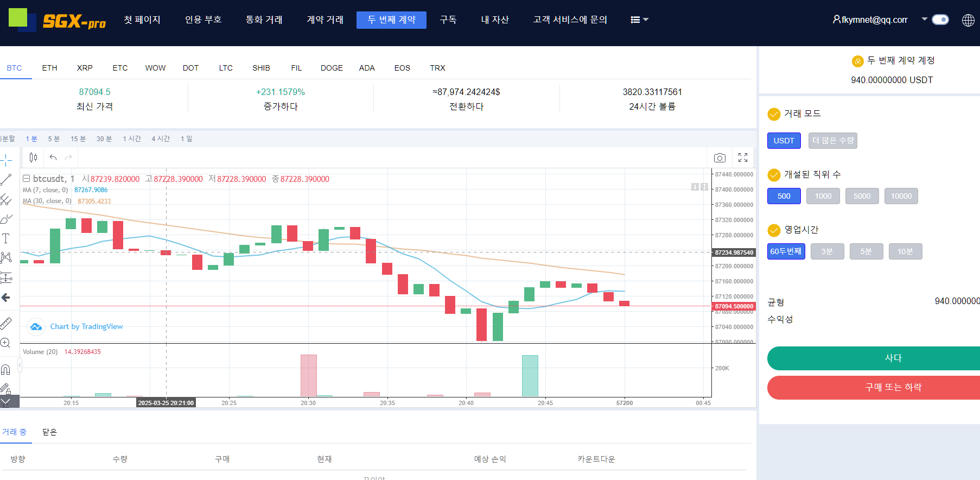980x480 pixels.
Task: Open the chart in fullscreen mode
Action: click(x=743, y=157)
